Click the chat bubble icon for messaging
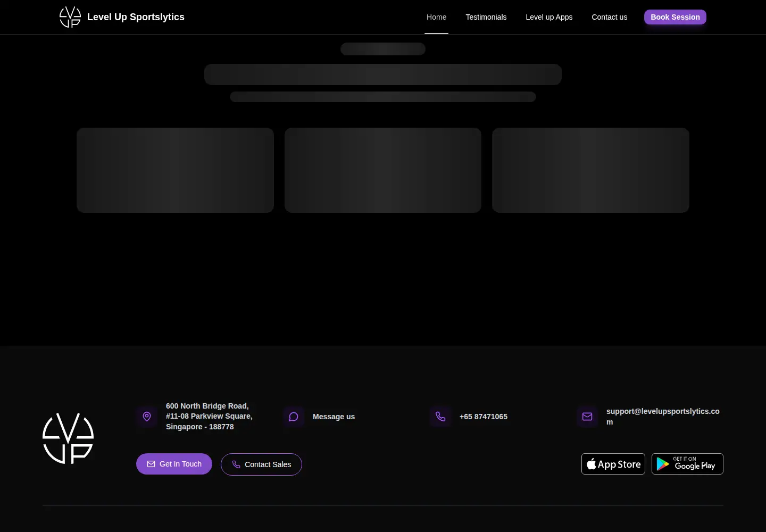766x532 pixels. (x=294, y=417)
